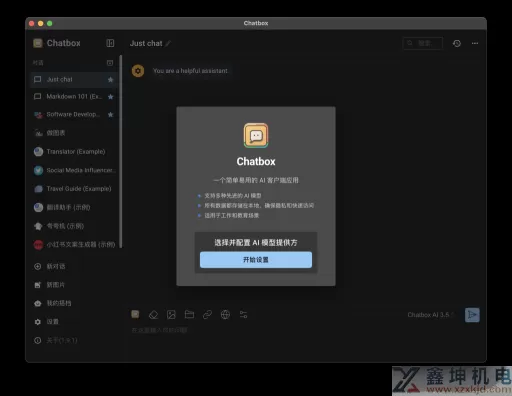
Task: Open the 关于 (1.9.1) about page
Action: click(74, 340)
